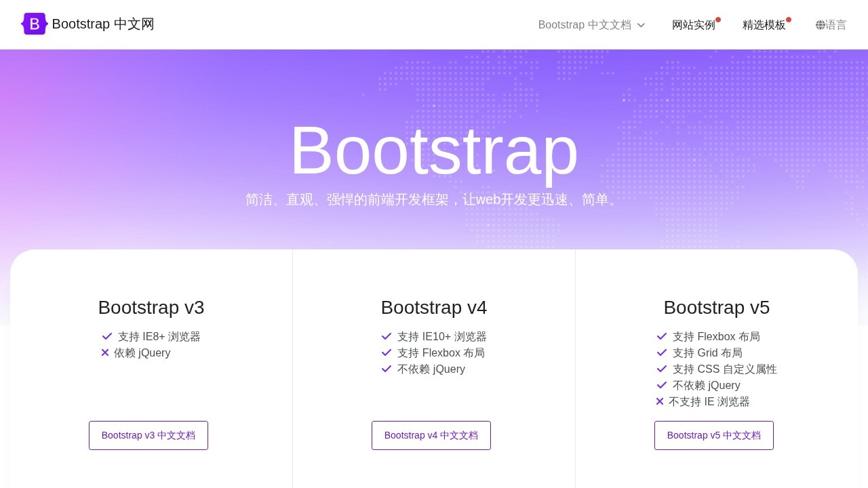Click the large Bootstrap hero heading
This screenshot has height=488, width=868.
click(433, 150)
